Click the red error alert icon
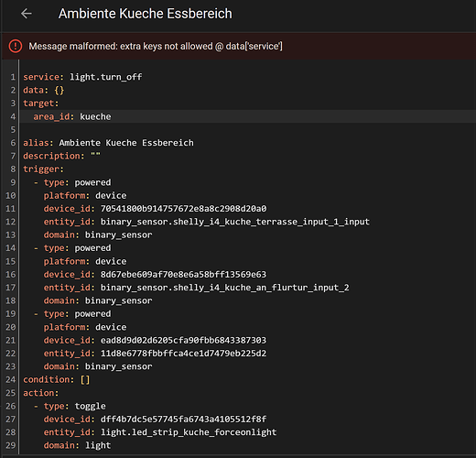The image size is (476, 458). [16, 46]
